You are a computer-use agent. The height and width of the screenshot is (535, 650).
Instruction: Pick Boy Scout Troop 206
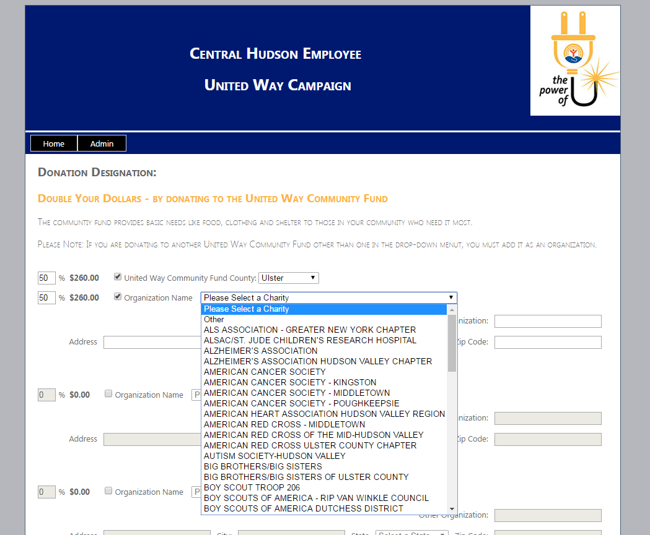(x=324, y=488)
